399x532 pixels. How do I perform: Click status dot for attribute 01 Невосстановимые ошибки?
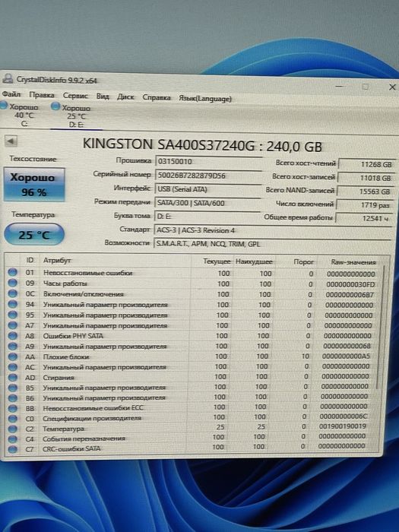tap(12, 272)
